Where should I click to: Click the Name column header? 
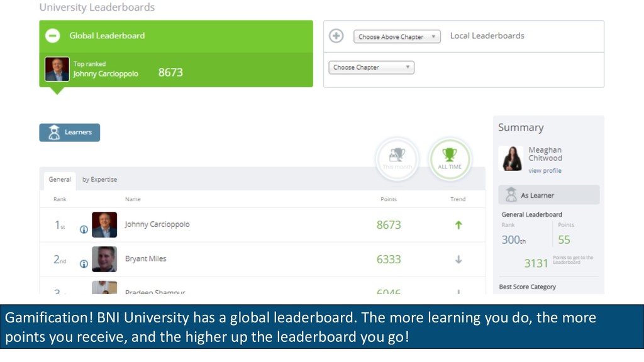coord(133,199)
